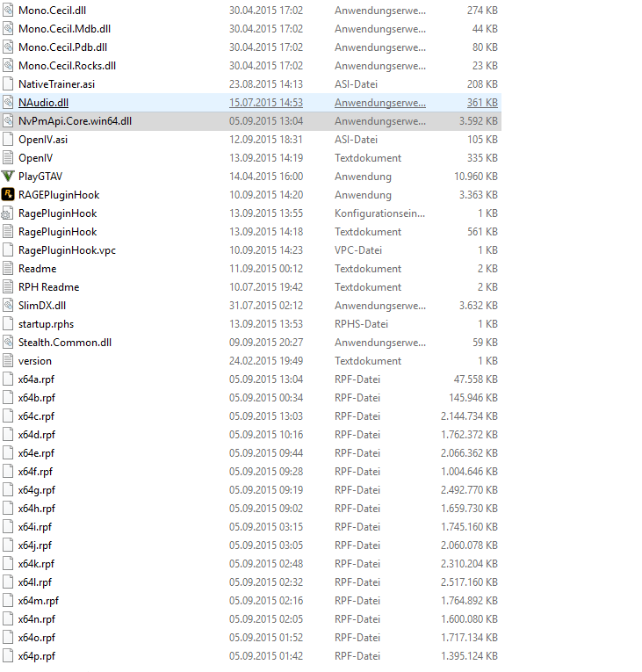Select the file name Stealth.Common.dll
The width and height of the screenshot is (642, 672).
pyautogui.click(x=65, y=342)
